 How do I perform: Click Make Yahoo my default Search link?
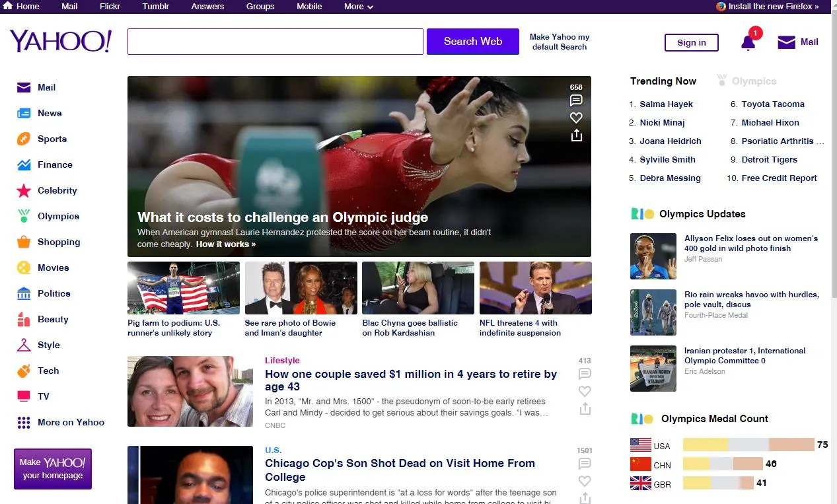pos(560,42)
